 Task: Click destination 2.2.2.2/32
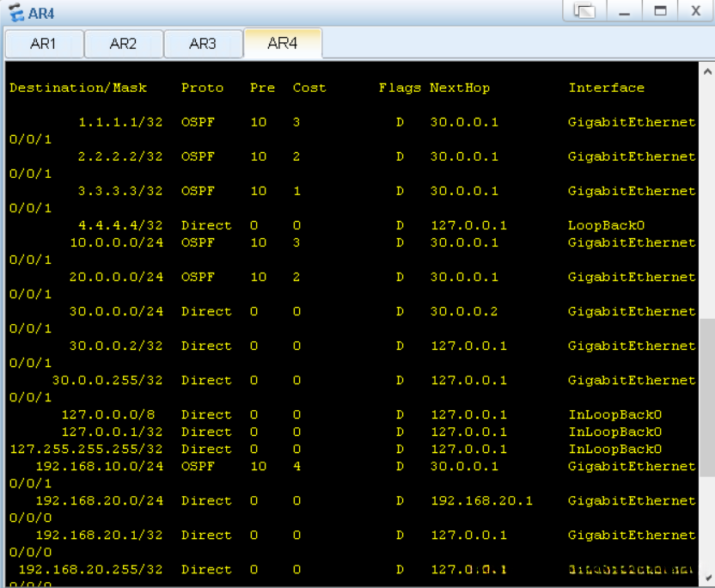120,156
